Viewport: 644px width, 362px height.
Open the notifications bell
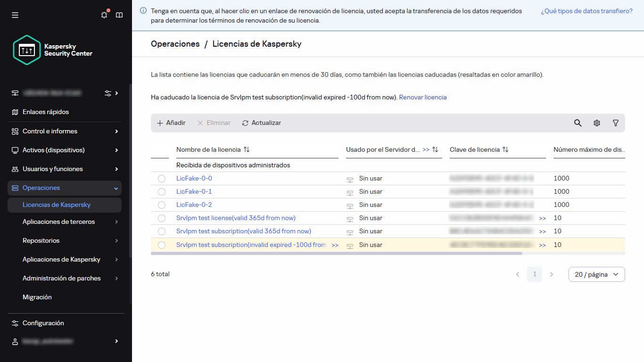point(104,15)
